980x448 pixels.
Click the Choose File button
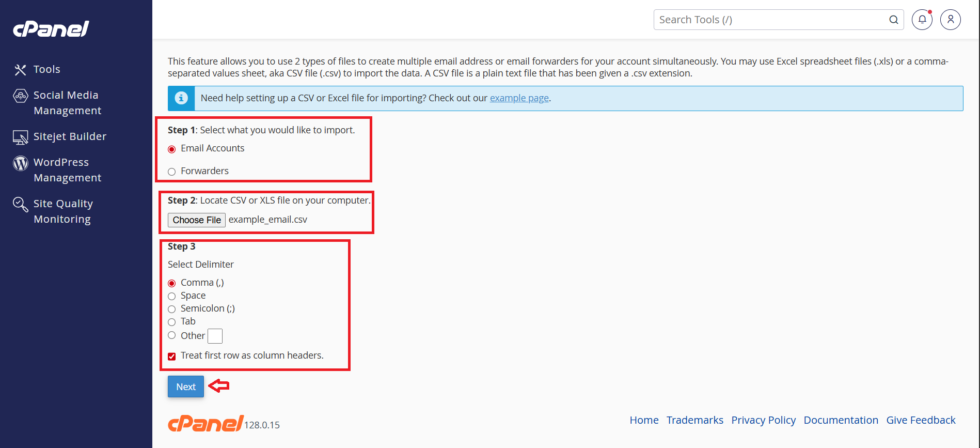point(197,220)
